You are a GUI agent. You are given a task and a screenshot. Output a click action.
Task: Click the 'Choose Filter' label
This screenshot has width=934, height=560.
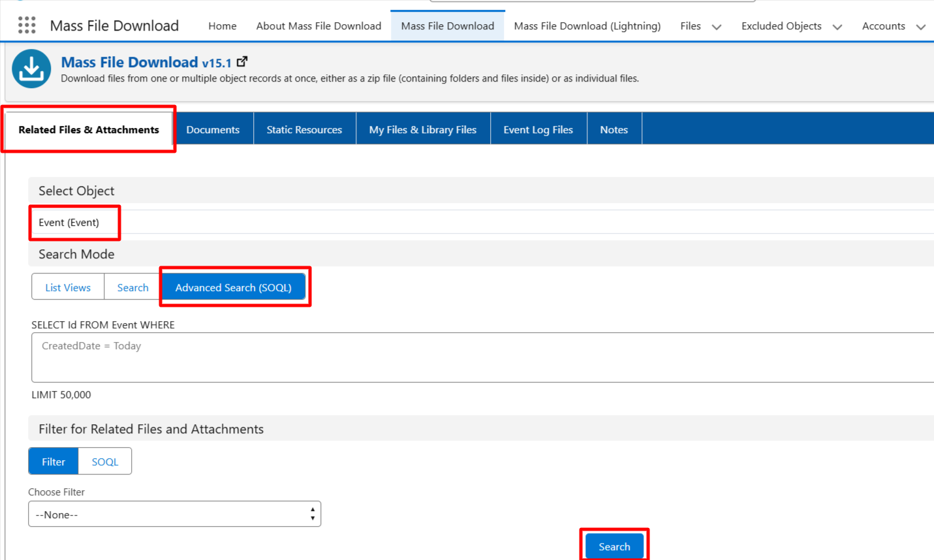pyautogui.click(x=57, y=492)
